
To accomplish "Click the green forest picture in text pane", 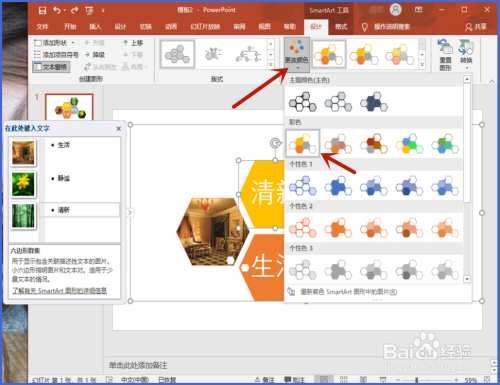I will tap(23, 216).
